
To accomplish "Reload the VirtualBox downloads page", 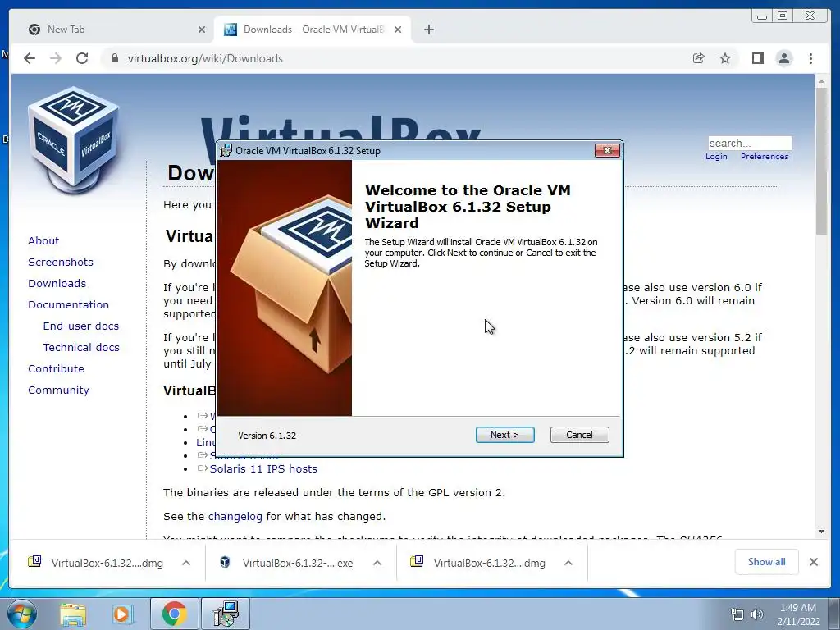I will tap(82, 58).
